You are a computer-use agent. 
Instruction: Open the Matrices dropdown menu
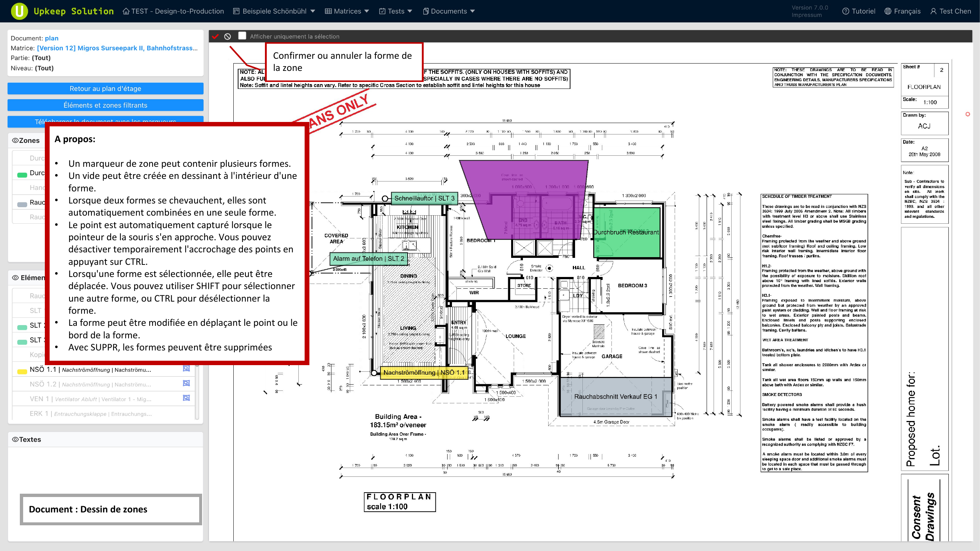pyautogui.click(x=347, y=11)
